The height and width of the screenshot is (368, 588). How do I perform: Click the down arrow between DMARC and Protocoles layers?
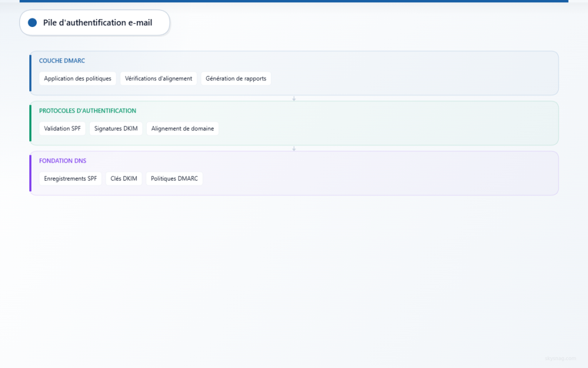[294, 98]
